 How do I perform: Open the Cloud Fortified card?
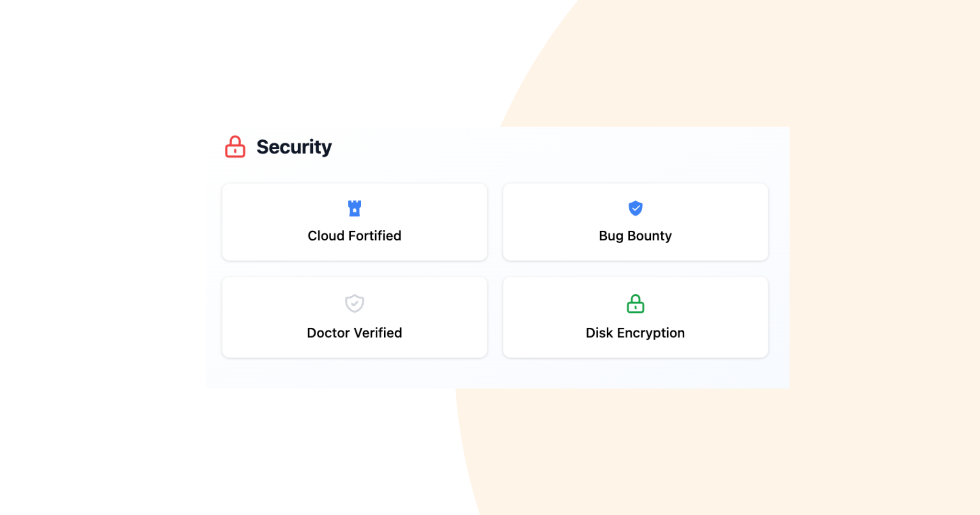[355, 222]
